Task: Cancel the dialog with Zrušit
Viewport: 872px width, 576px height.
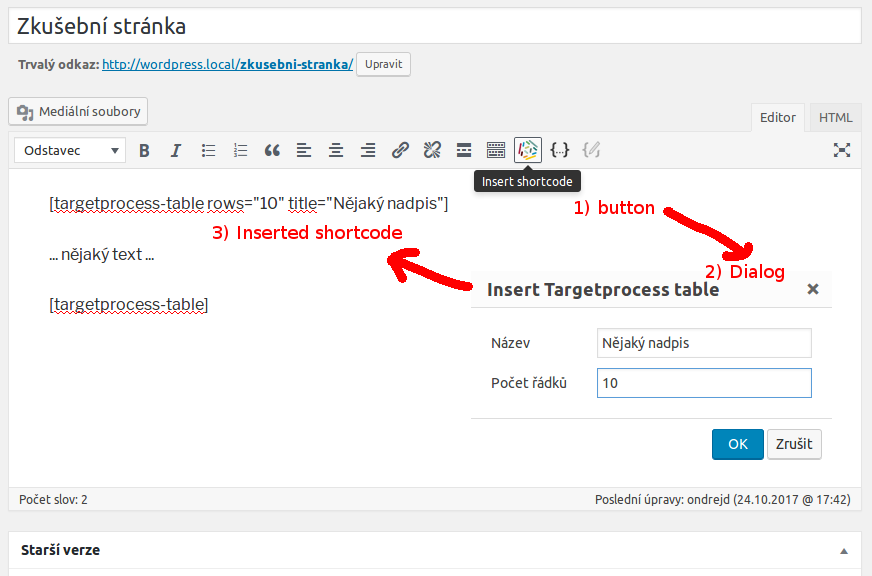Action: pos(794,444)
